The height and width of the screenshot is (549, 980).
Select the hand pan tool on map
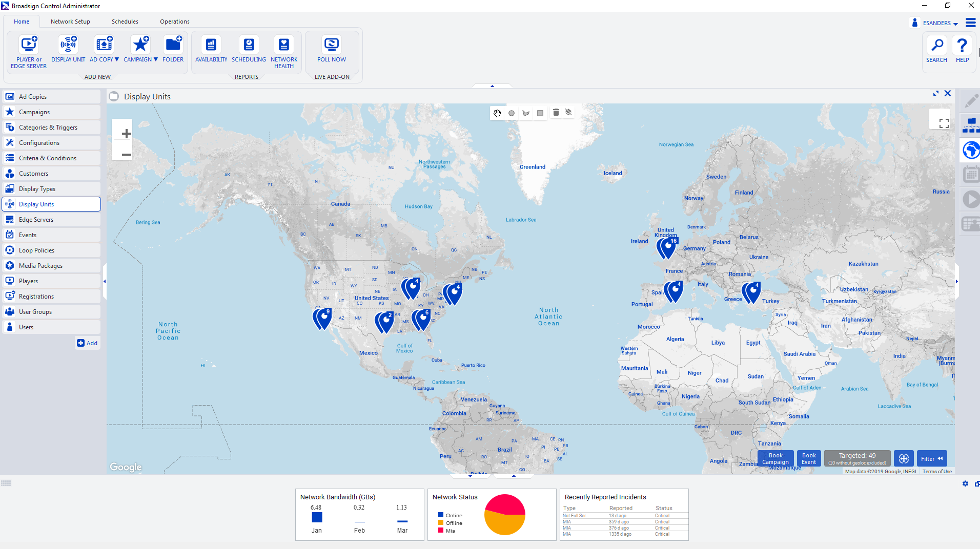(497, 113)
